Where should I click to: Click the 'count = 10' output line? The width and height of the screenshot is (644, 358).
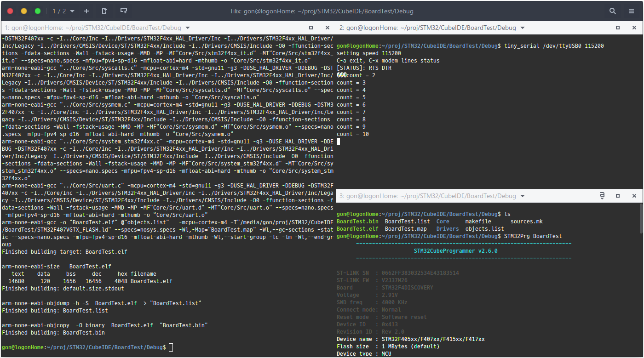(353, 134)
